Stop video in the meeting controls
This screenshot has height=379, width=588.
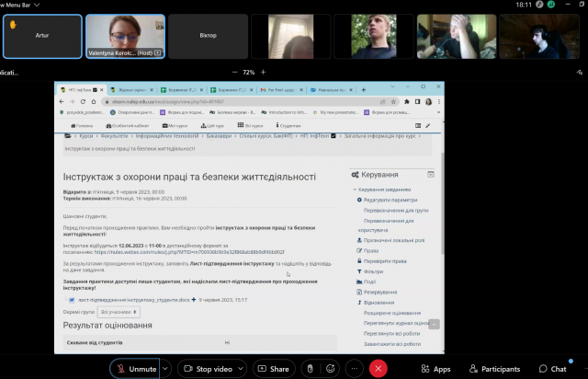209,369
